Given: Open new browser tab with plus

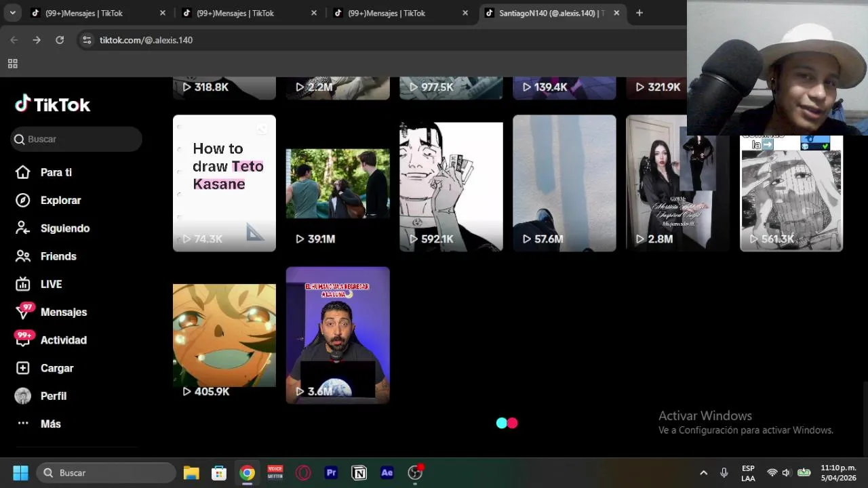Looking at the screenshot, I should [639, 13].
